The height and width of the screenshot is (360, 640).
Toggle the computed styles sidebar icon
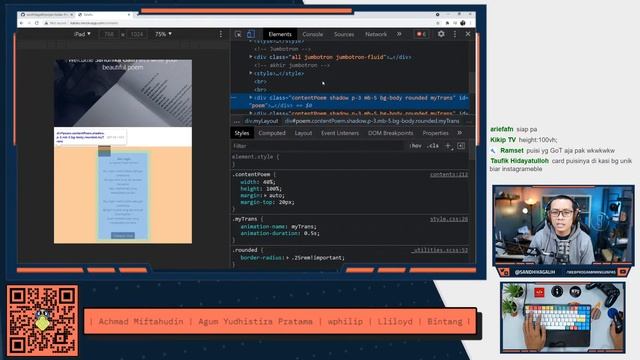point(461,146)
